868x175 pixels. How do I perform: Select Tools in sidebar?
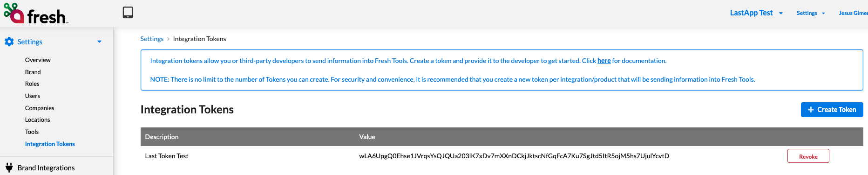point(32,132)
